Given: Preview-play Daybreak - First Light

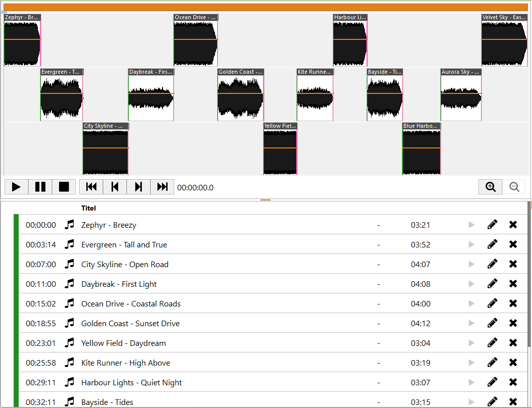Looking at the screenshot, I should [x=471, y=284].
